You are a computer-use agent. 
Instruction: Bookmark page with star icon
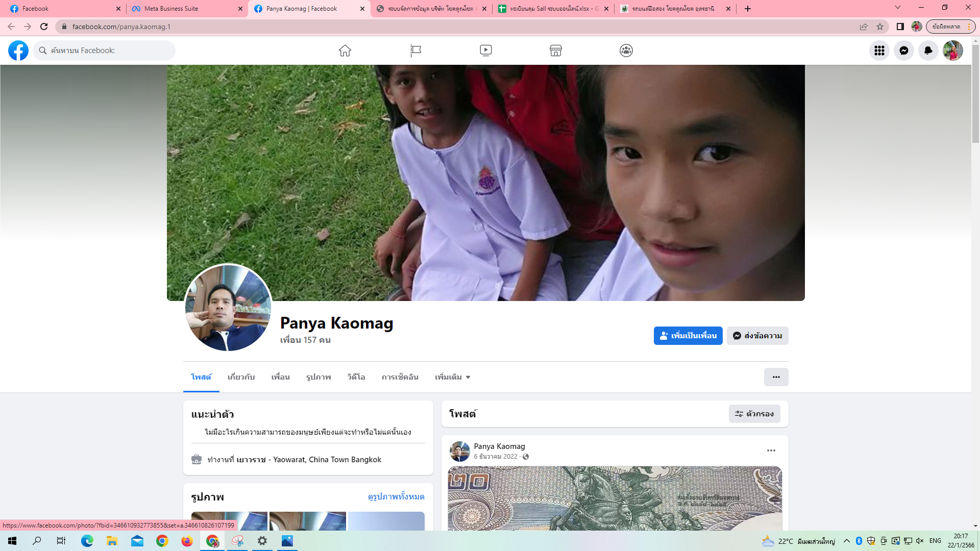880,27
